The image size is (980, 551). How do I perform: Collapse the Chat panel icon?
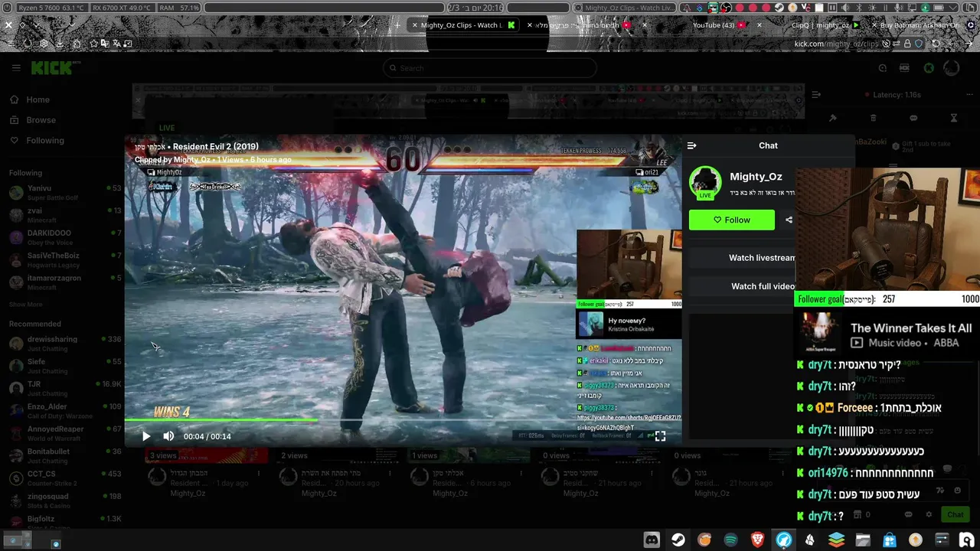tap(692, 145)
